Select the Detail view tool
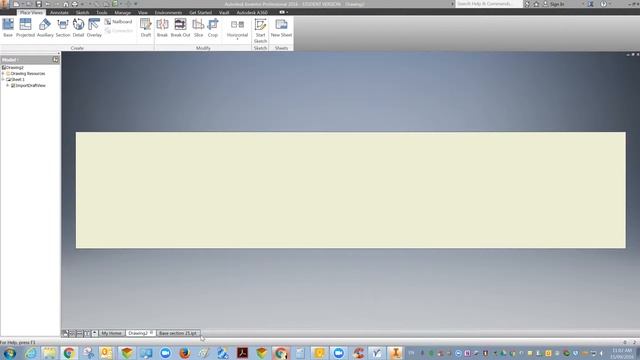 pos(78,28)
